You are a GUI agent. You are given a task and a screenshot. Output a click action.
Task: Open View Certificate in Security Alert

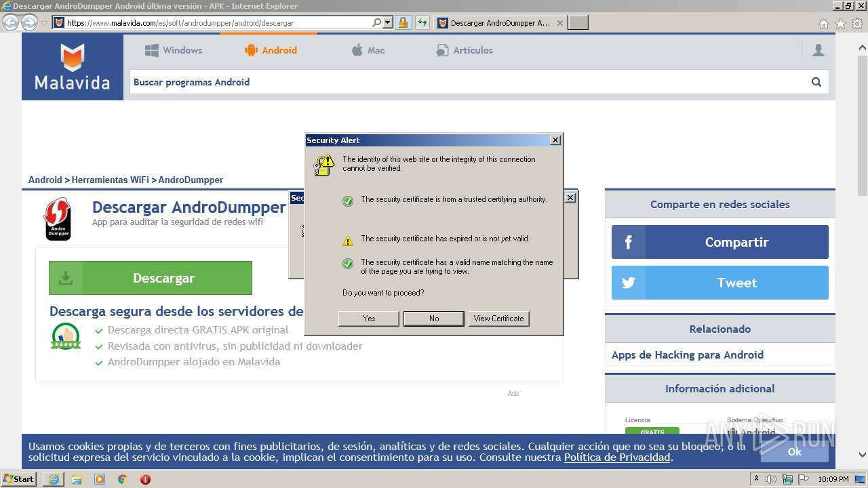(x=498, y=319)
